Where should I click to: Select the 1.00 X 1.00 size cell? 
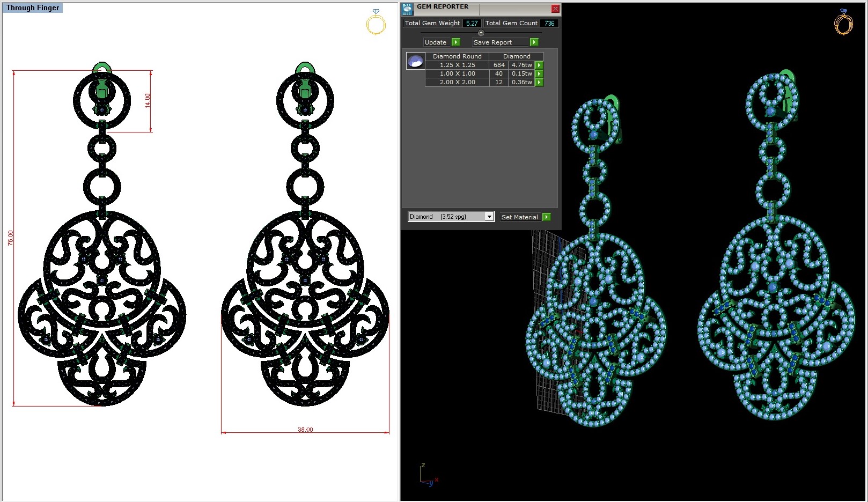(457, 73)
